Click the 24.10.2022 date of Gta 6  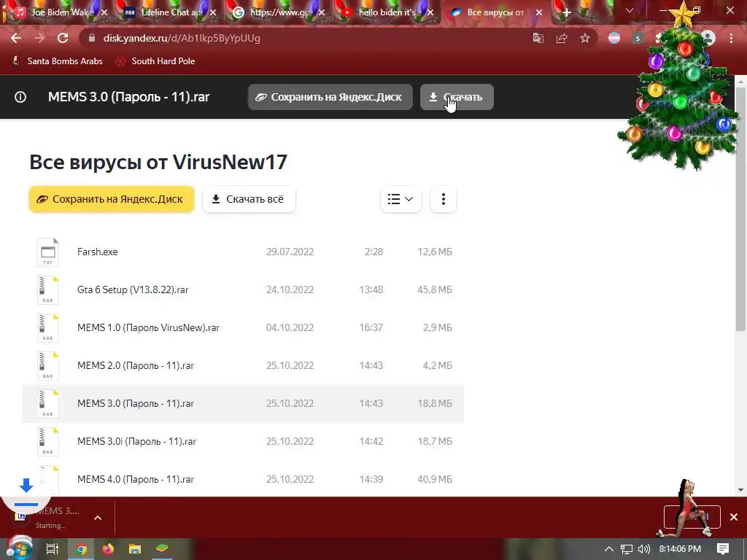point(290,289)
